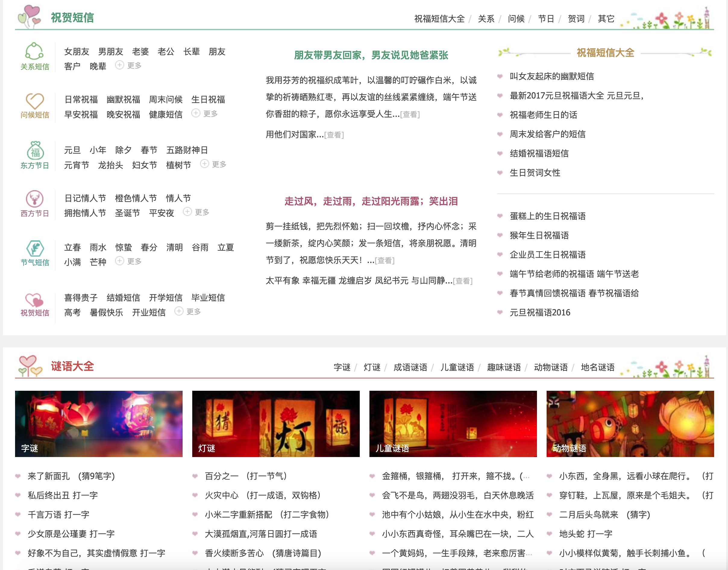Screen dimensions: 728x570
Task: Open the 儿童谜语 thumbnail
Action: (453, 424)
